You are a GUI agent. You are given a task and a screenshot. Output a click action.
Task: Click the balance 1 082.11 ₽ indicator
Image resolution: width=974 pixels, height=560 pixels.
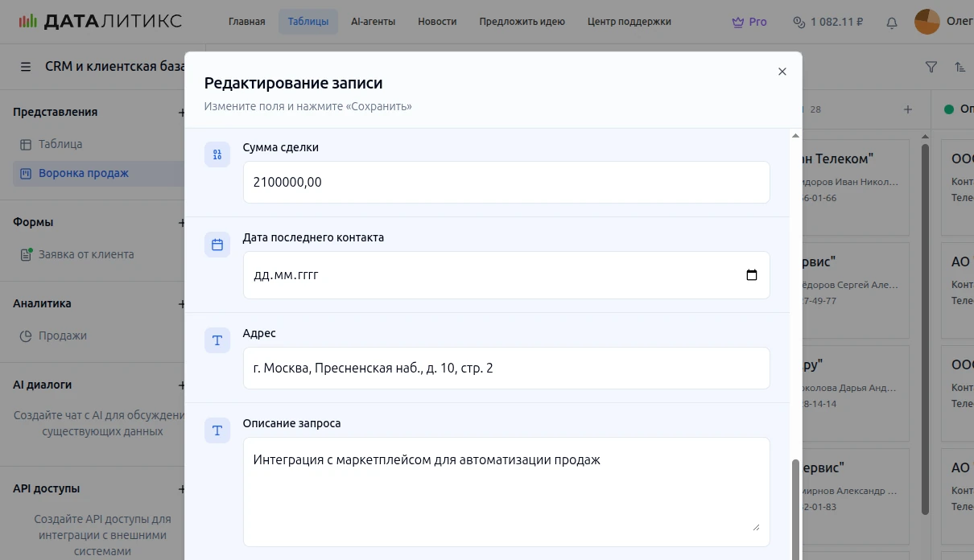827,22
